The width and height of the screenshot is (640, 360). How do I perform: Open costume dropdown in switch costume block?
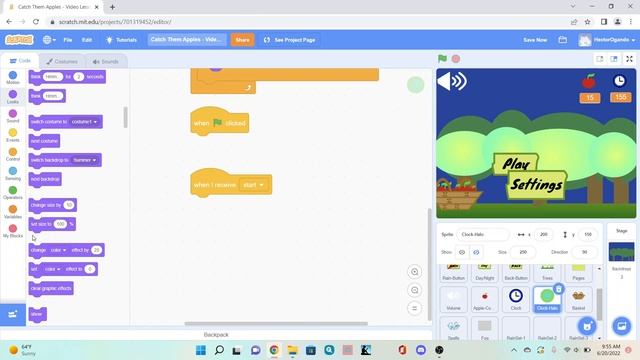pos(84,122)
